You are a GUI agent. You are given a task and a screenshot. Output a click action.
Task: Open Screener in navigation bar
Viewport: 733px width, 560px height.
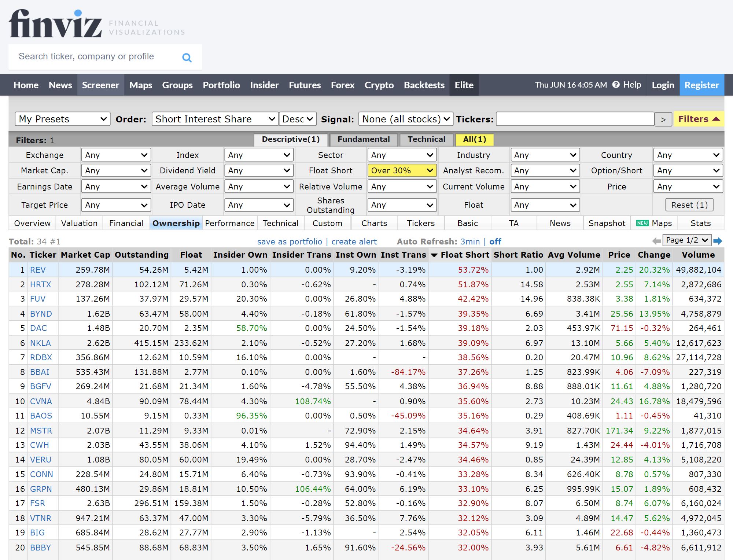(100, 85)
